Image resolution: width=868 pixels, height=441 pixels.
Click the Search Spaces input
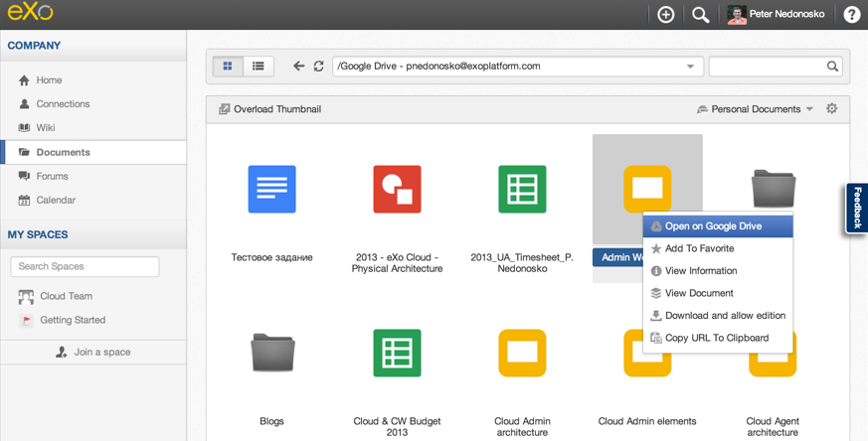coord(85,266)
